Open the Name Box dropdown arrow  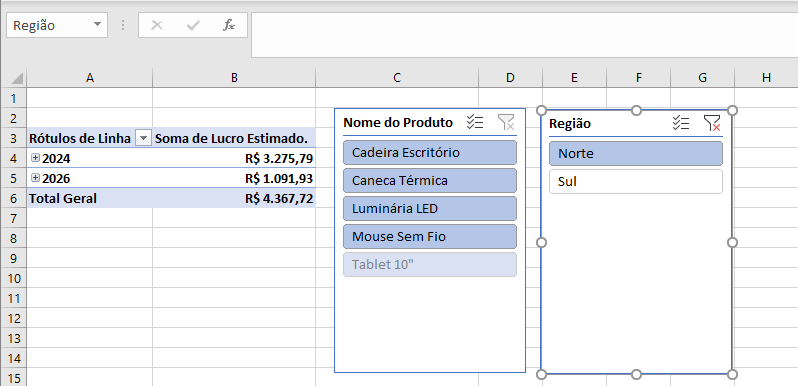coord(97,25)
